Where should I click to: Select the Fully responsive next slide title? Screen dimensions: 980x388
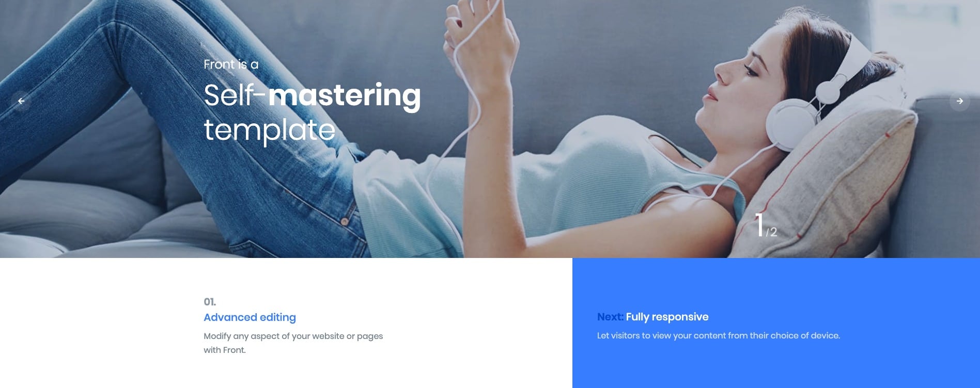pyautogui.click(x=667, y=317)
